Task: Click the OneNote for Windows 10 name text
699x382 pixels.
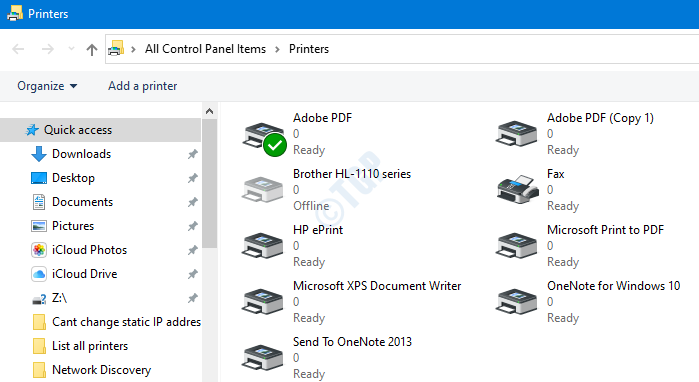Action: (614, 286)
